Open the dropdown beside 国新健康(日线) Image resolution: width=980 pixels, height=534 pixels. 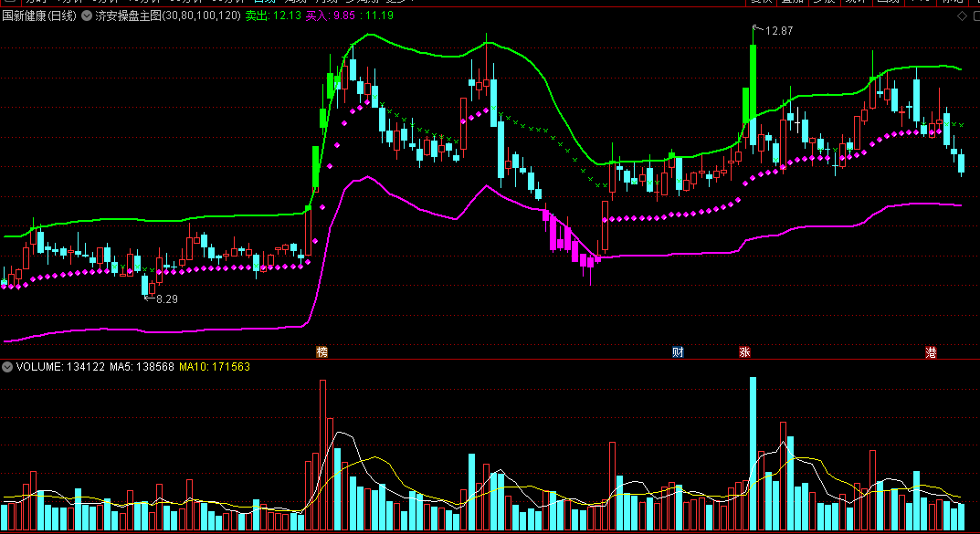87,16
